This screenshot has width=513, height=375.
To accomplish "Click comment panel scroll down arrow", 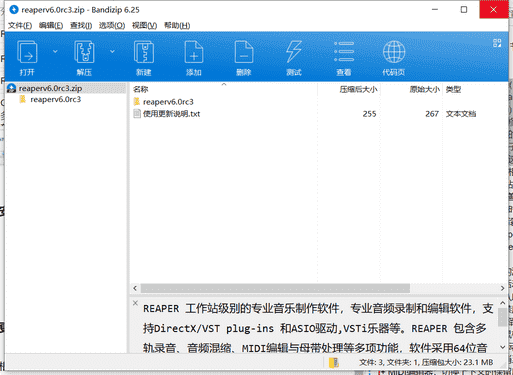I will click(502, 347).
